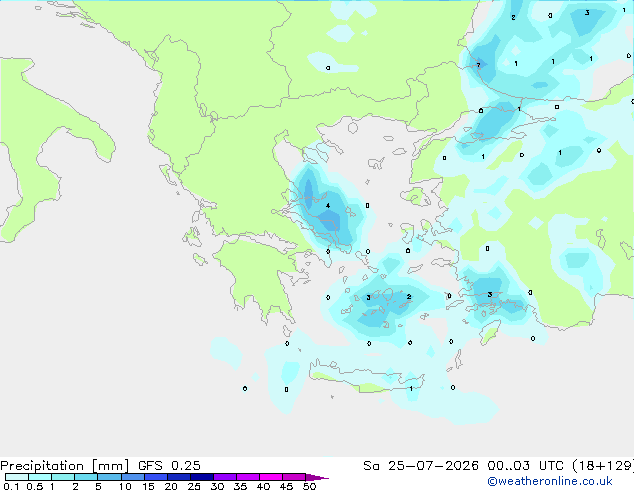The height and width of the screenshot is (490, 634).
Task: Click the 5–10 mm legend color swatch
Action: (109, 477)
